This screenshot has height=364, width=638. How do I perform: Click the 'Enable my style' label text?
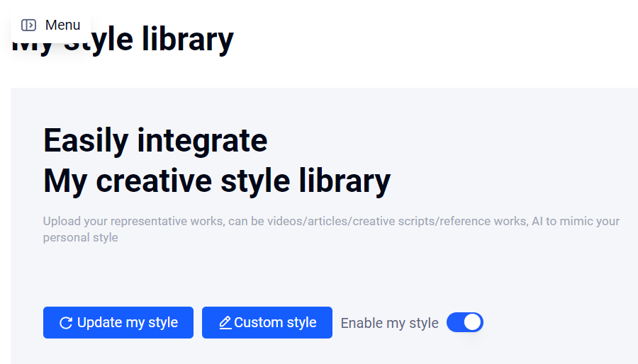[389, 323]
